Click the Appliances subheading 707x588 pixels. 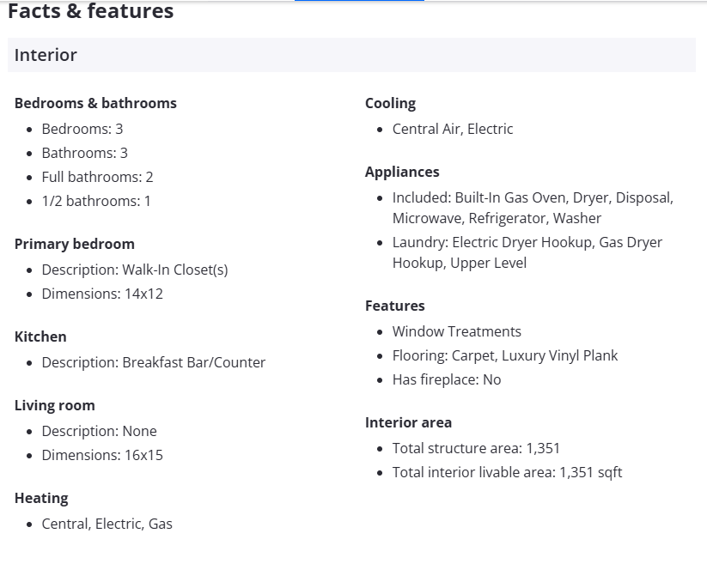(x=402, y=172)
